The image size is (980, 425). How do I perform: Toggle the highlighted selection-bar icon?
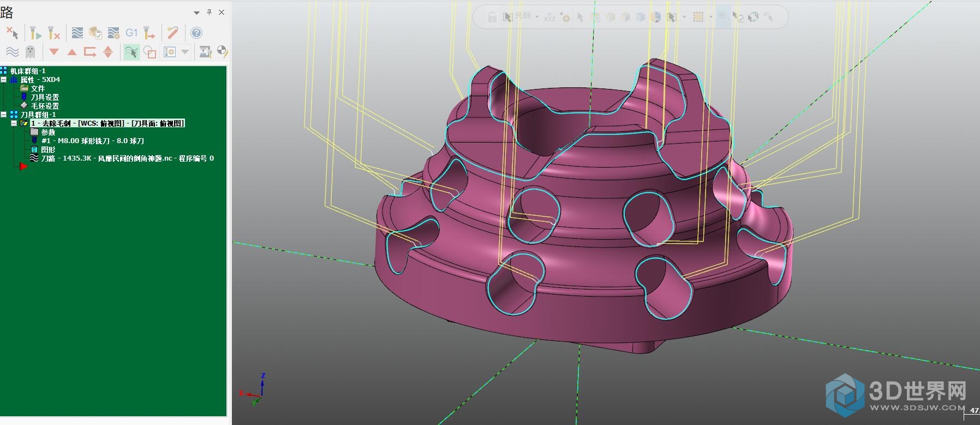723,17
